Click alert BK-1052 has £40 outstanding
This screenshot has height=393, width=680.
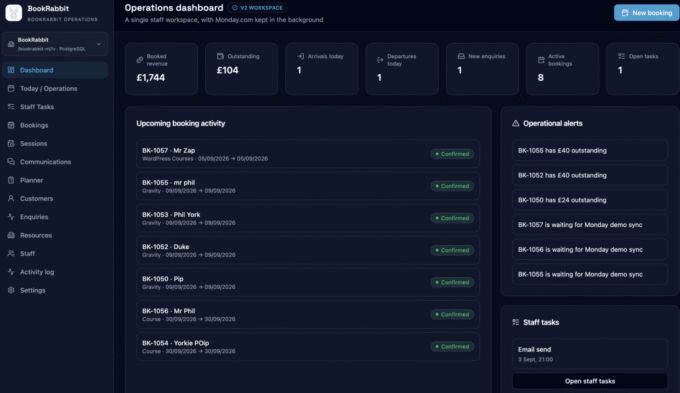click(590, 175)
